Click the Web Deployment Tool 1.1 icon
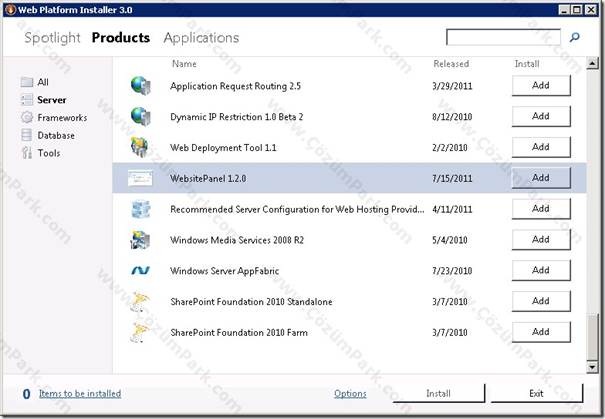Viewport: 605px width, 419px height. coord(140,147)
